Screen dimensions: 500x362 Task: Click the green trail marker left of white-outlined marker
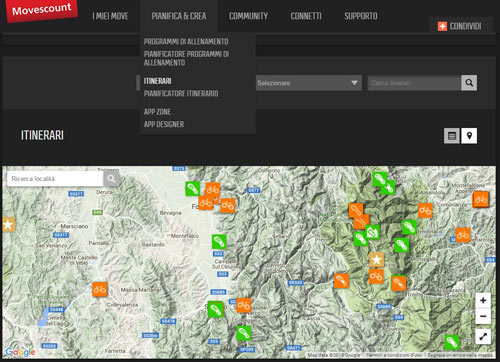point(360,239)
